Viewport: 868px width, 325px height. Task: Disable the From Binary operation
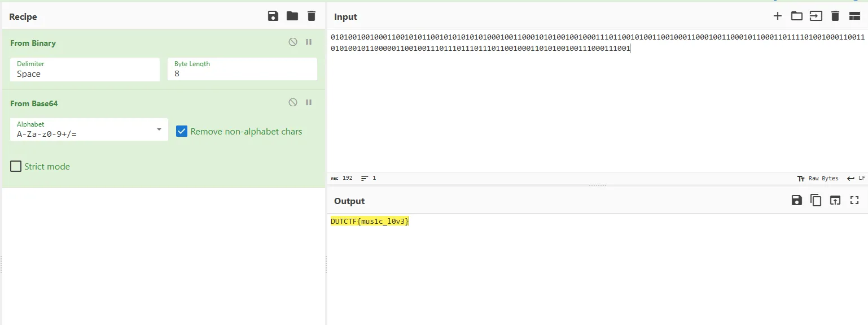[x=293, y=42]
